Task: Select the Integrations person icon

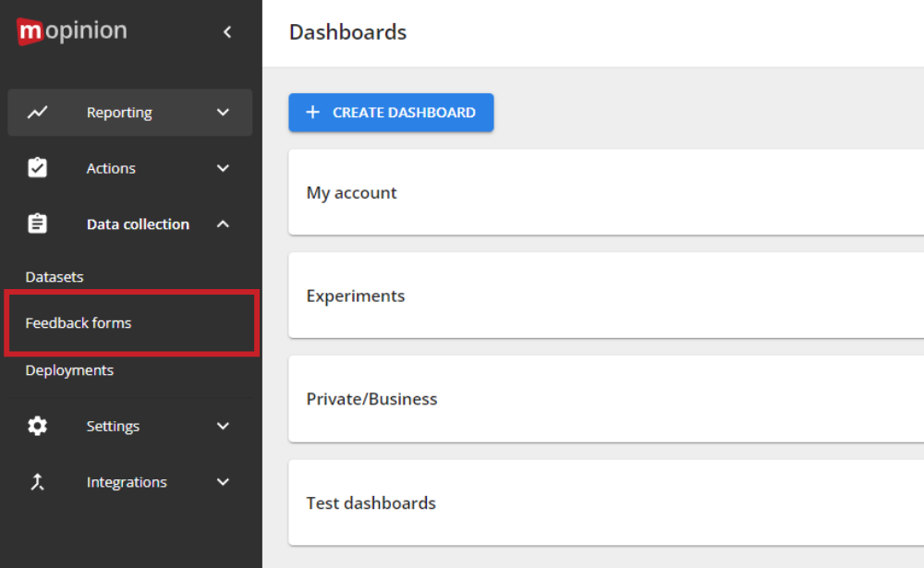Action: (37, 481)
